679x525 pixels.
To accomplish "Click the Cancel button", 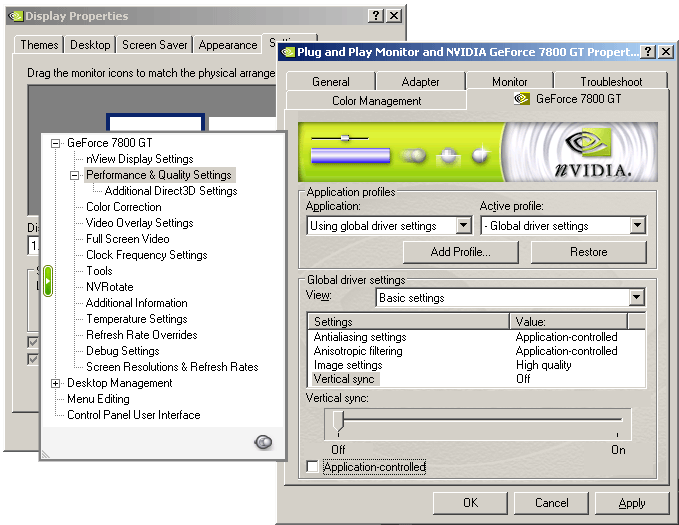I will 551,503.
